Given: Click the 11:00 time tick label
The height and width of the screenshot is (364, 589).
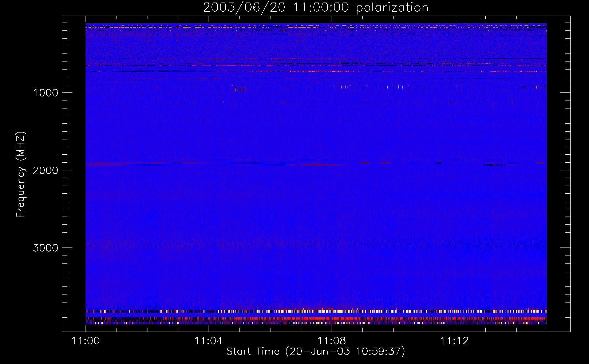Looking at the screenshot, I should (x=86, y=341).
